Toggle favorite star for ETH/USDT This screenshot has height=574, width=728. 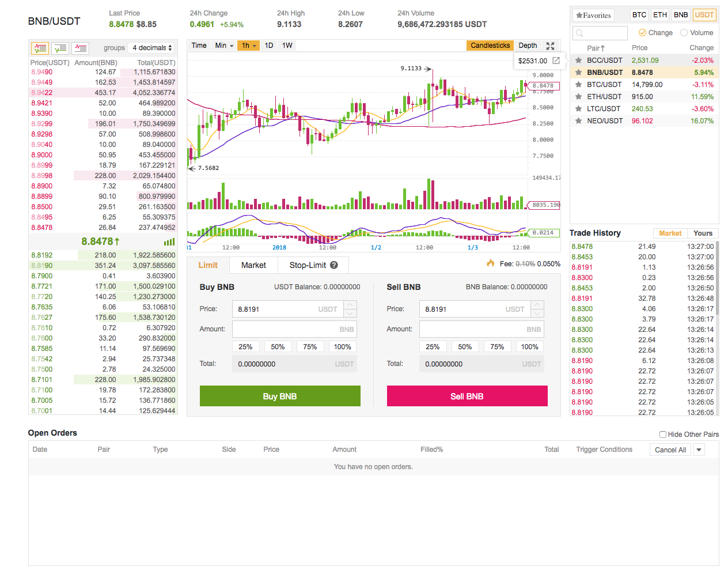[x=578, y=96]
